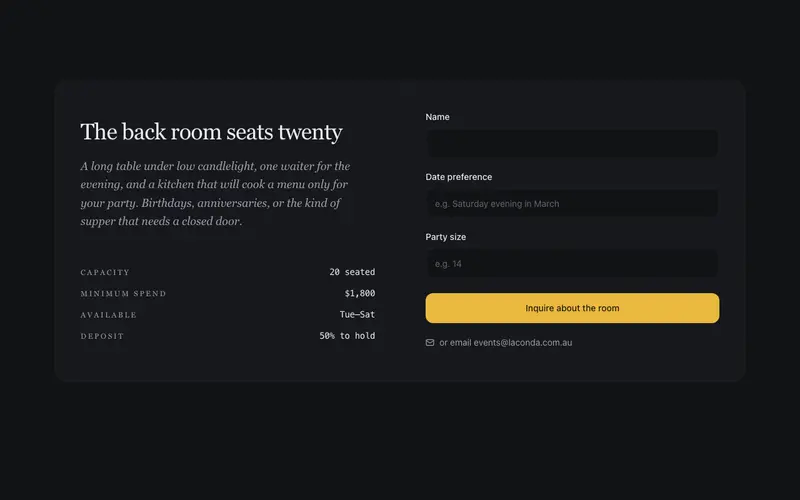Click the Date preference label
The image size is (800, 500).
[x=459, y=177]
